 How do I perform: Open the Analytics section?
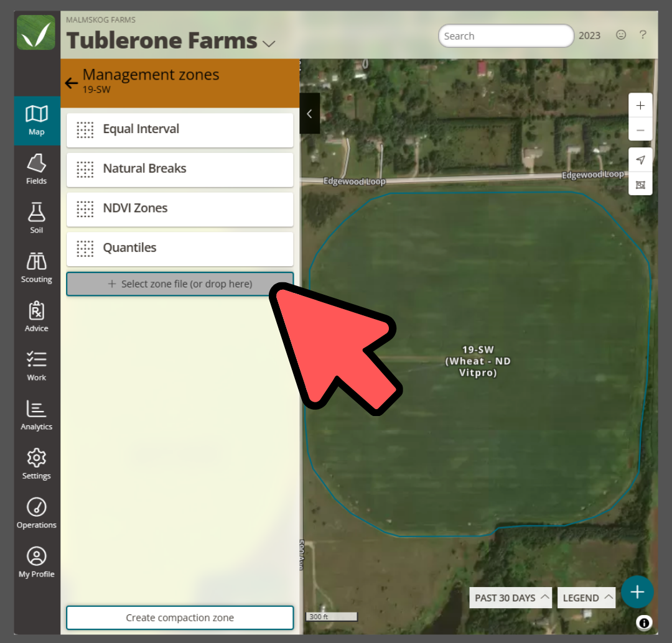[x=37, y=415]
